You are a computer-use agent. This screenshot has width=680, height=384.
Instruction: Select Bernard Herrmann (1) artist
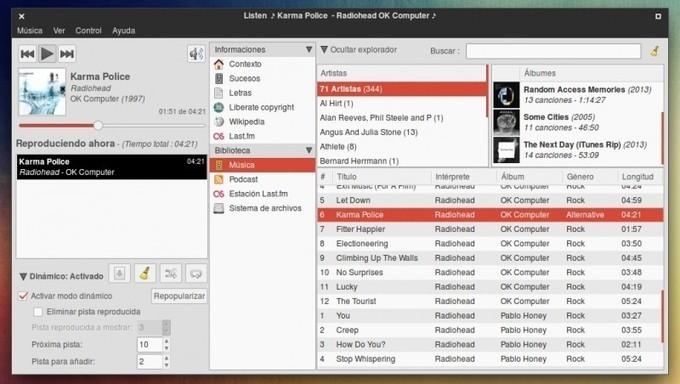402,161
